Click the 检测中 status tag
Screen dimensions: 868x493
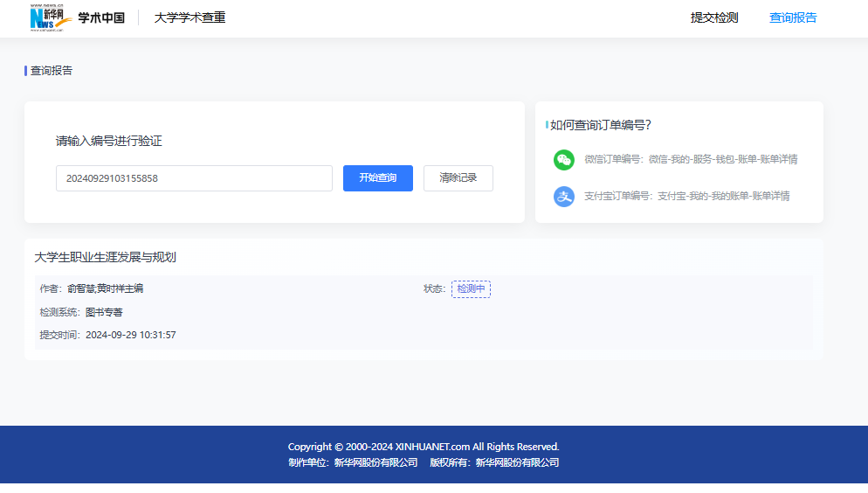click(x=471, y=288)
